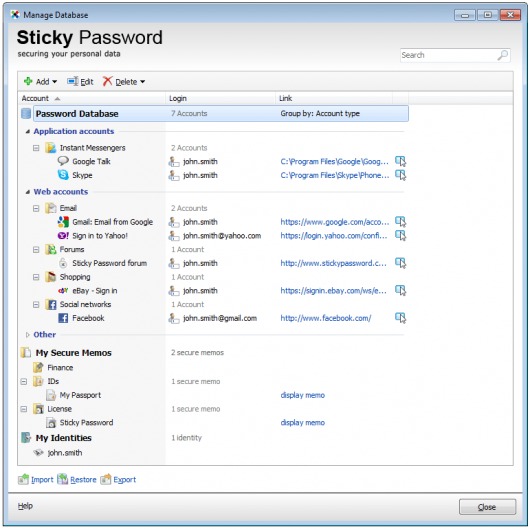Click launch icon on eBay row
The width and height of the screenshot is (530, 529).
tap(401, 290)
